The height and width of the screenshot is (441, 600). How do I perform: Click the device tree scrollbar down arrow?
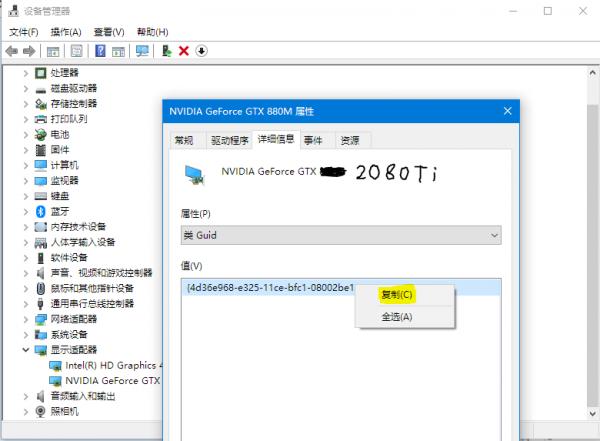pyautogui.click(x=592, y=413)
